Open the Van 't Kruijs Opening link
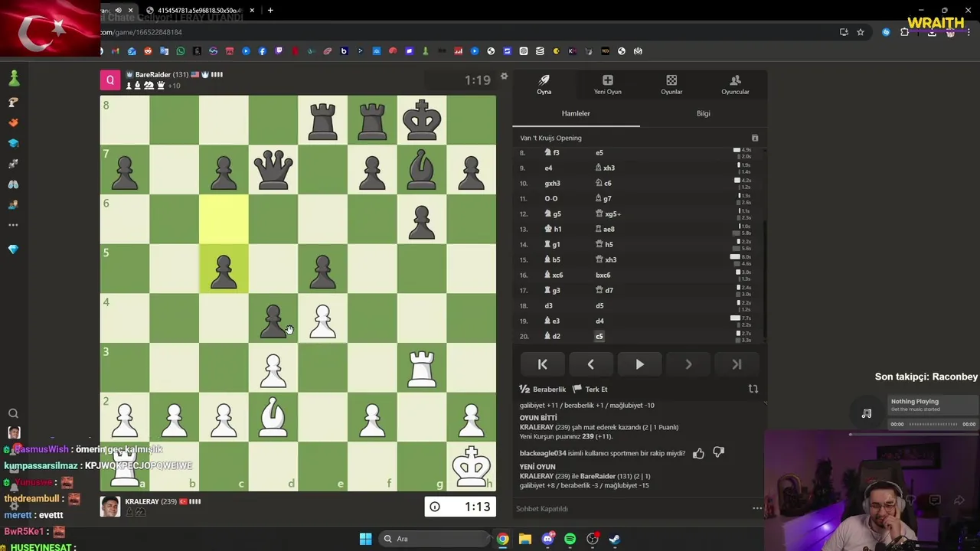 click(550, 138)
